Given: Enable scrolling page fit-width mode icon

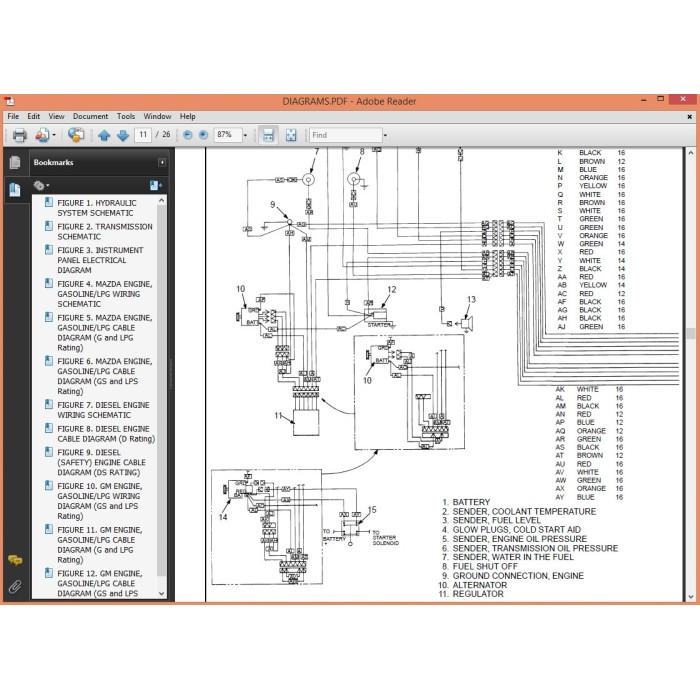Looking at the screenshot, I should 268,135.
